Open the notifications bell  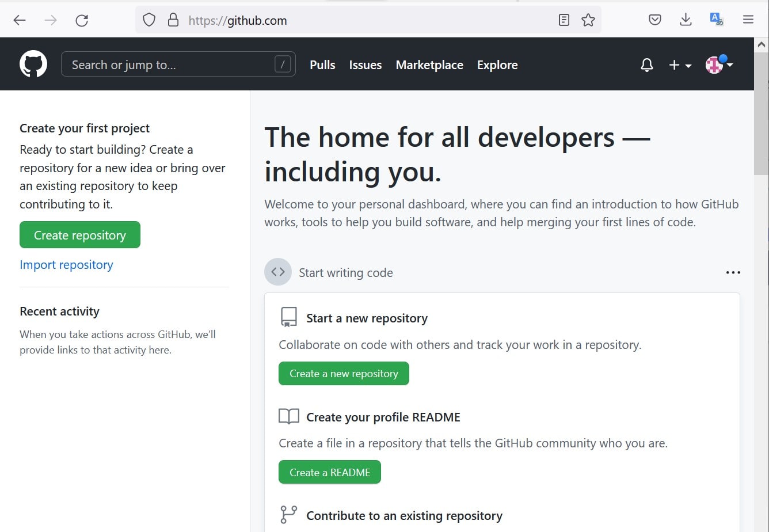pos(647,65)
